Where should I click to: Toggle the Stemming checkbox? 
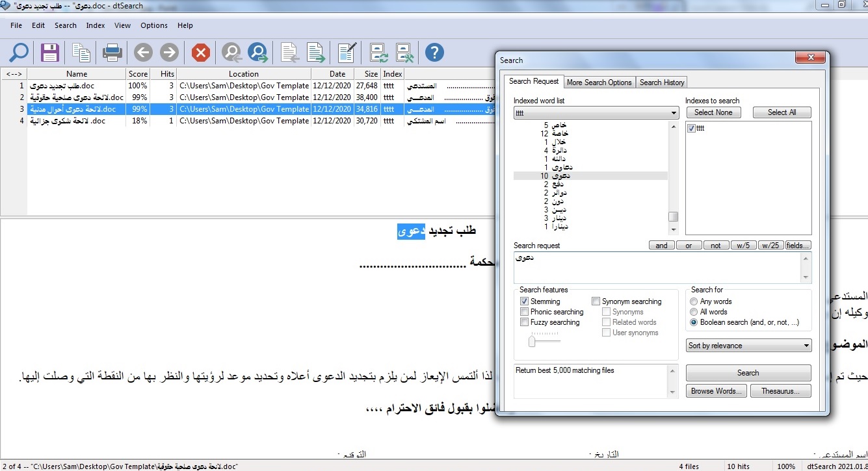click(524, 301)
